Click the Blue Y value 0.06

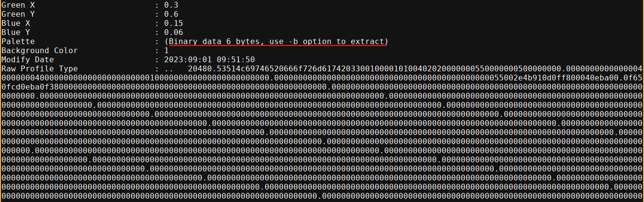[x=173, y=33]
